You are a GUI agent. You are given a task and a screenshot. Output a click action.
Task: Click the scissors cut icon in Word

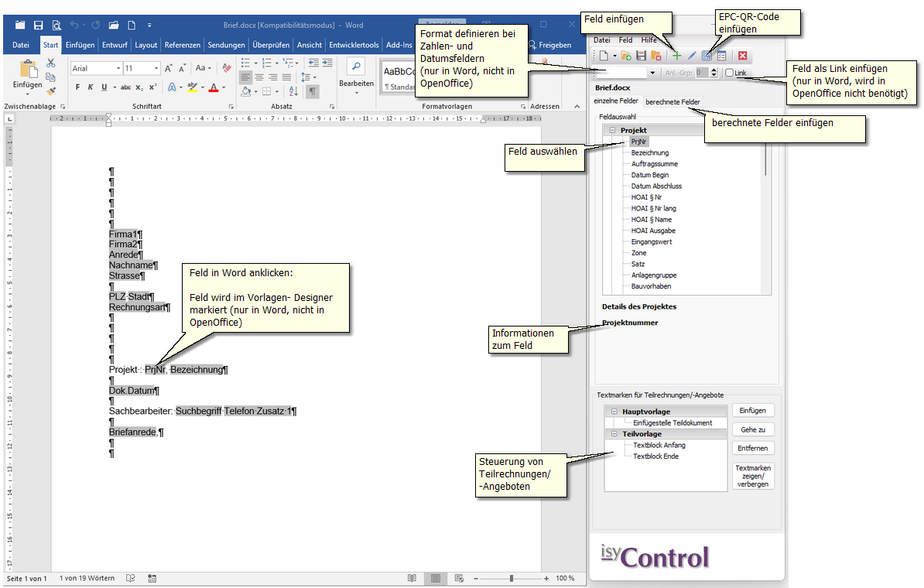coord(50,63)
